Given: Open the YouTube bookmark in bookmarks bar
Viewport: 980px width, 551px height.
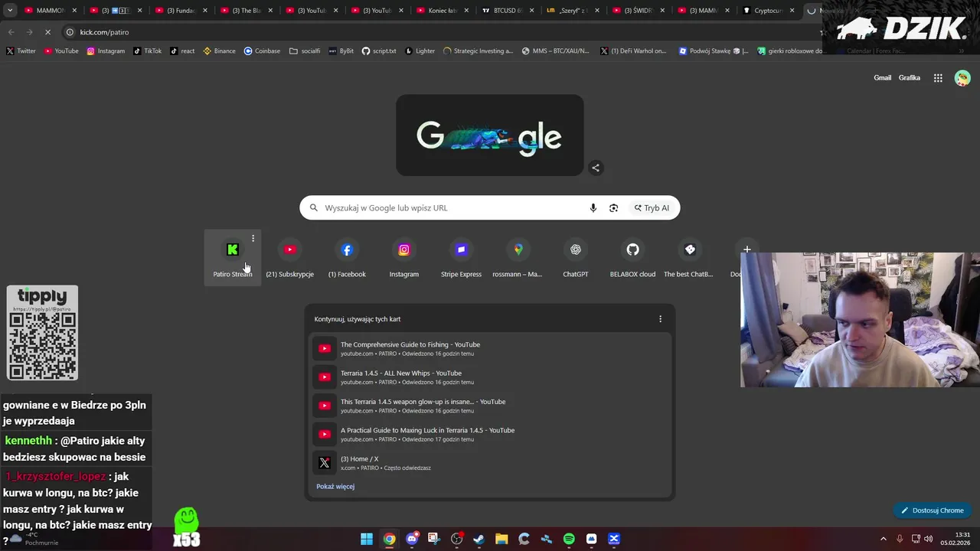Looking at the screenshot, I should tap(61, 51).
